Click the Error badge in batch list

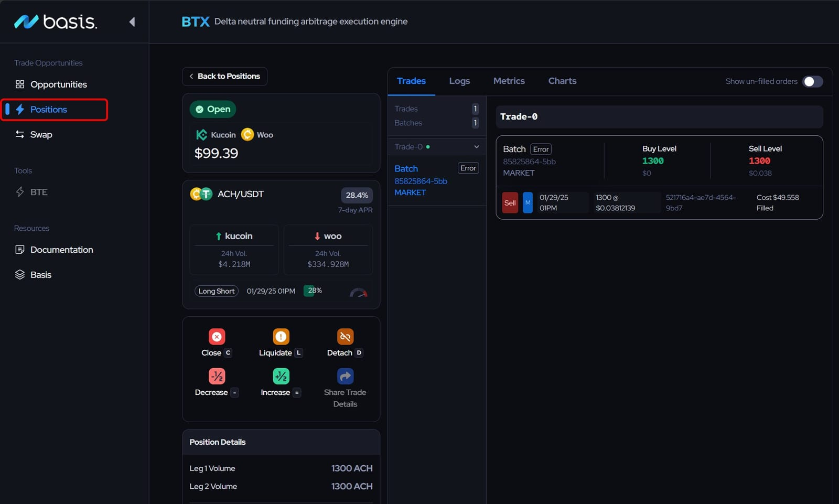tap(468, 168)
